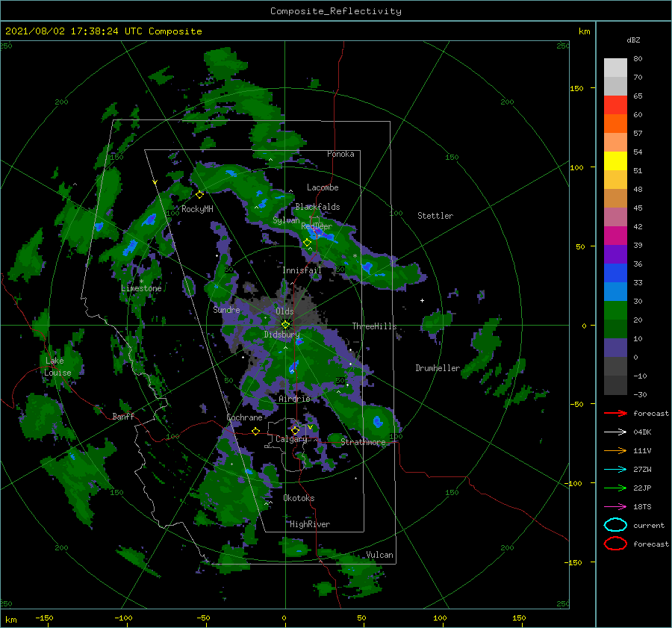Screen dimensions: 672x628
Task: Click the Stettler city label
Action: pos(435,216)
